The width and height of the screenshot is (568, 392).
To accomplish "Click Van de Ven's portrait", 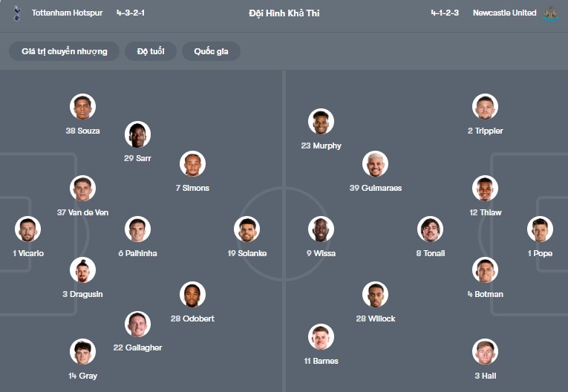I will [x=82, y=189].
